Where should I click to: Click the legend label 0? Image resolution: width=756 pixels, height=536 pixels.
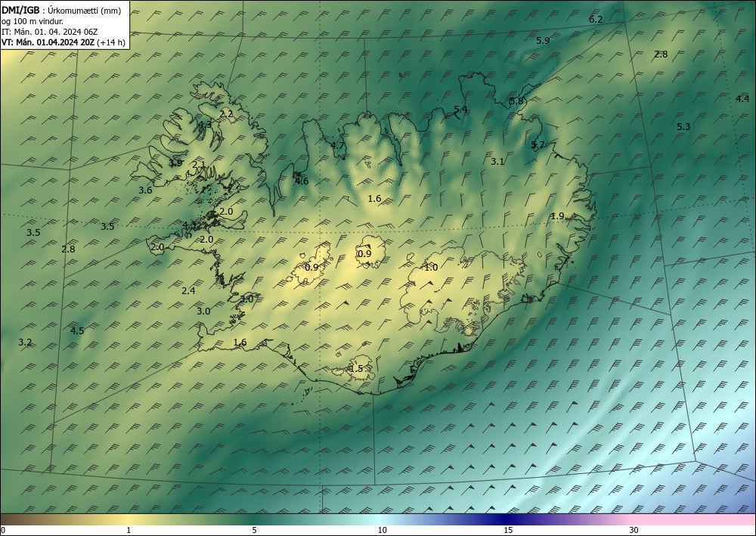3,531
